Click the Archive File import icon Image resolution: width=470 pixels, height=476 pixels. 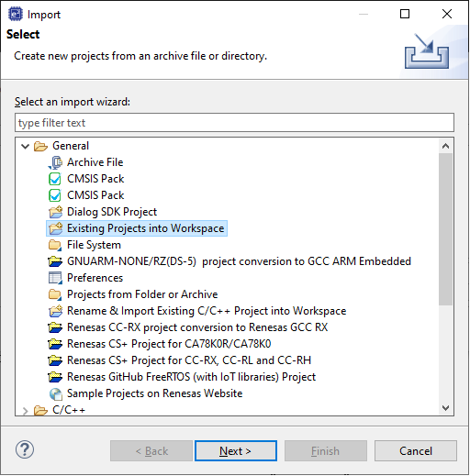(55, 162)
